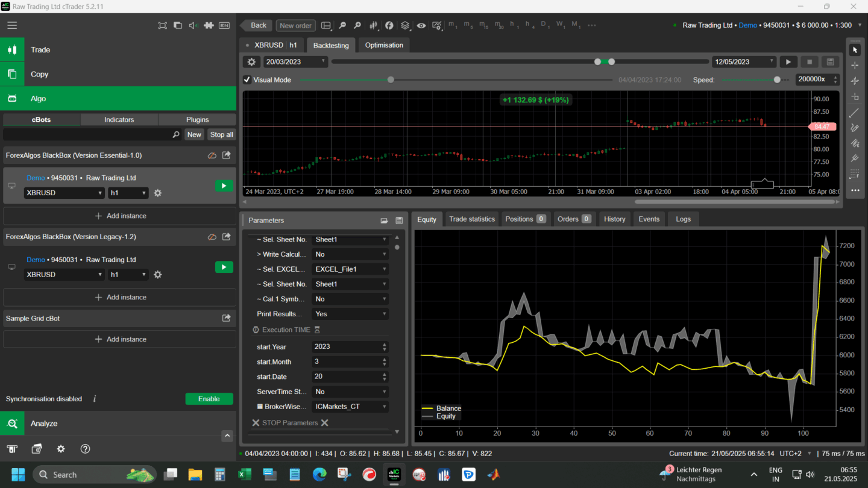Uncheck the Visual Mode checkbox
This screenshot has width=868, height=488.
tap(247, 80)
